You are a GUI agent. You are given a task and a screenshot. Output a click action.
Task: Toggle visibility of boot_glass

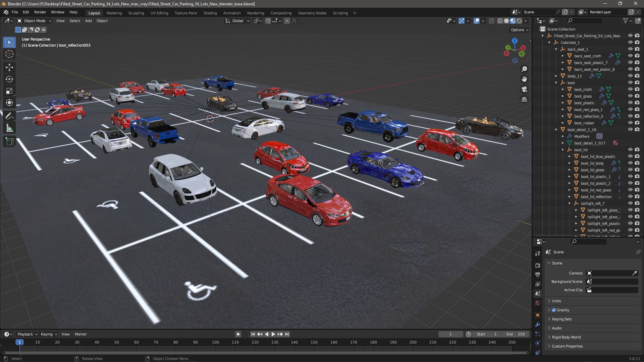click(x=630, y=96)
